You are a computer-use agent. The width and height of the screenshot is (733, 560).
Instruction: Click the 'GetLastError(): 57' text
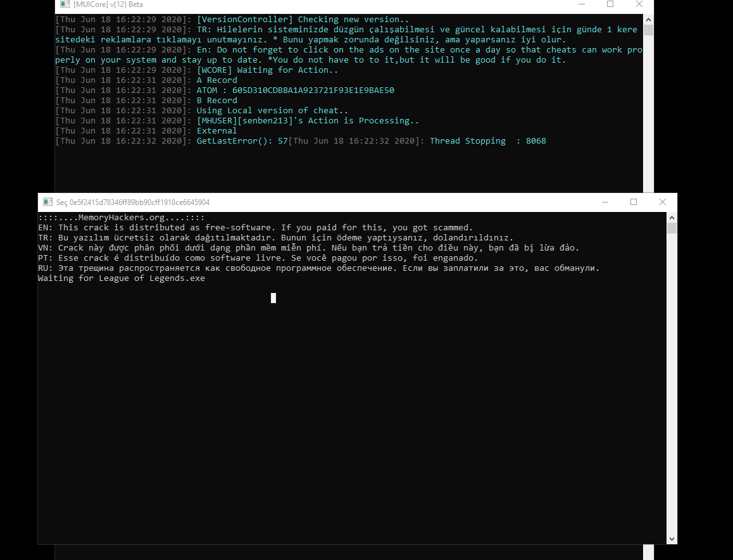[242, 140]
